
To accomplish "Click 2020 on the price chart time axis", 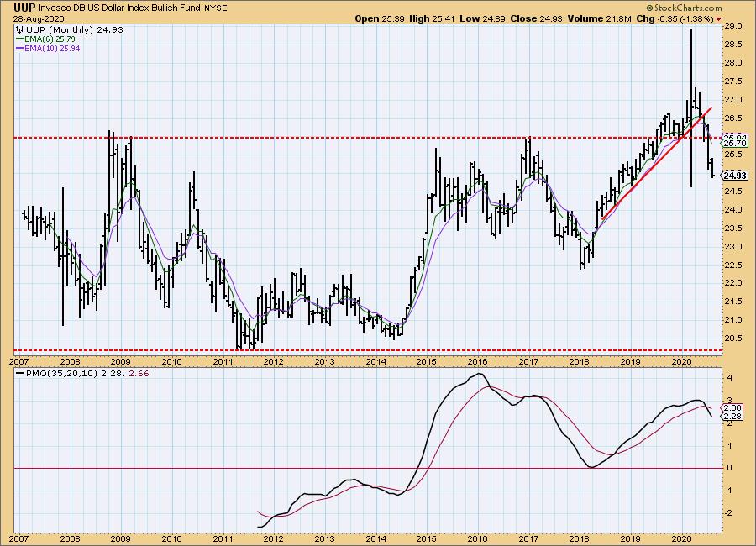I will [x=682, y=362].
